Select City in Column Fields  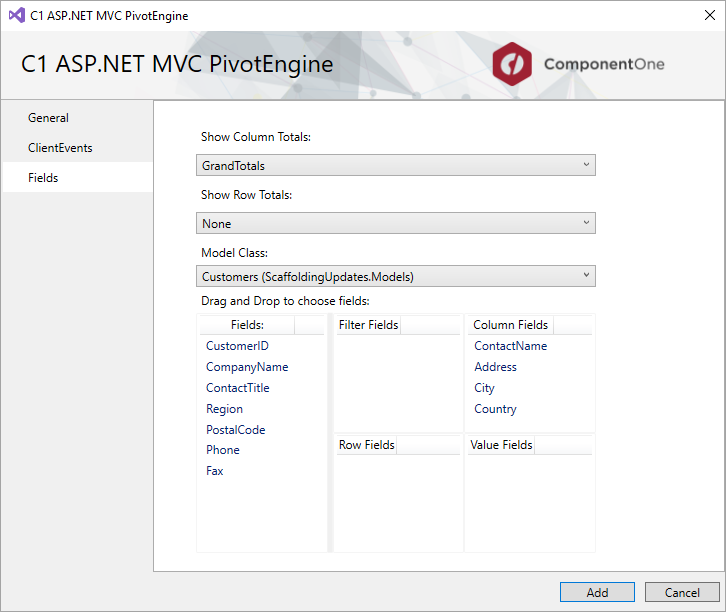tap(484, 388)
